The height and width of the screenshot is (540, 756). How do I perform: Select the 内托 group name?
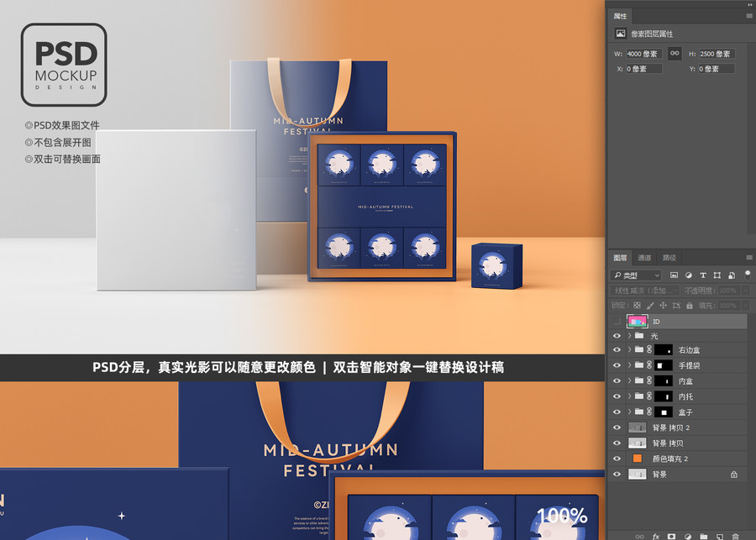[685, 396]
